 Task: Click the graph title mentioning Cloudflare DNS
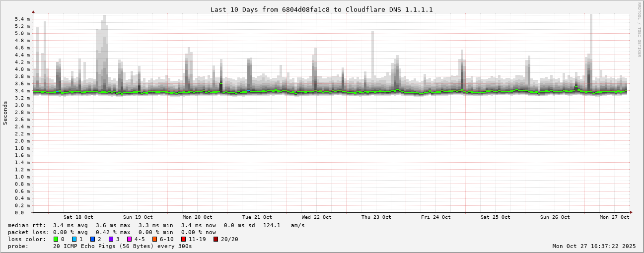coord(321,9)
